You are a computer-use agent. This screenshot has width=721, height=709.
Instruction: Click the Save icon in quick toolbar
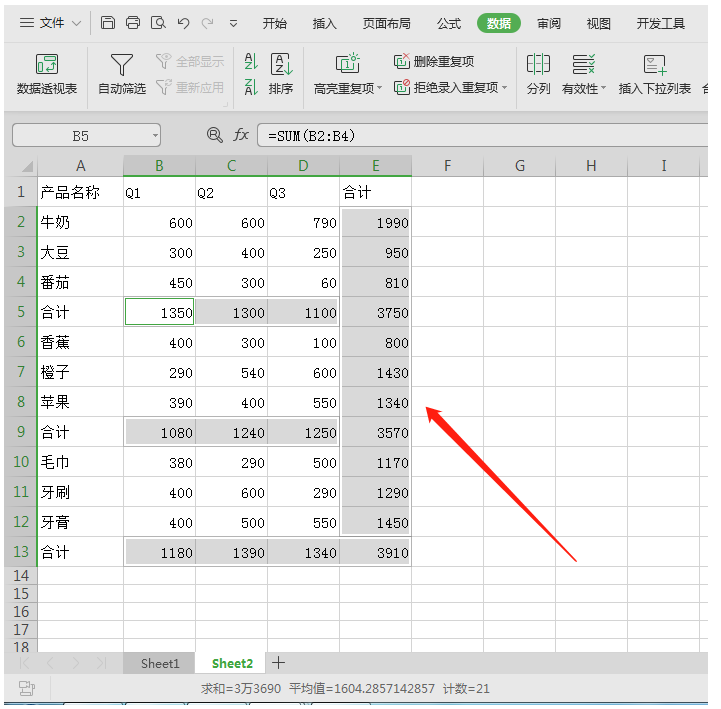[x=108, y=23]
